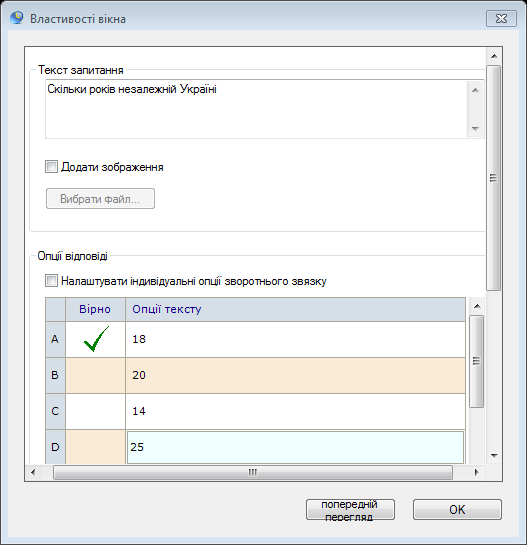Toggle Налаштувати індивідуальні опції зворотнього звязку
The height and width of the screenshot is (545, 527).
click(51, 280)
